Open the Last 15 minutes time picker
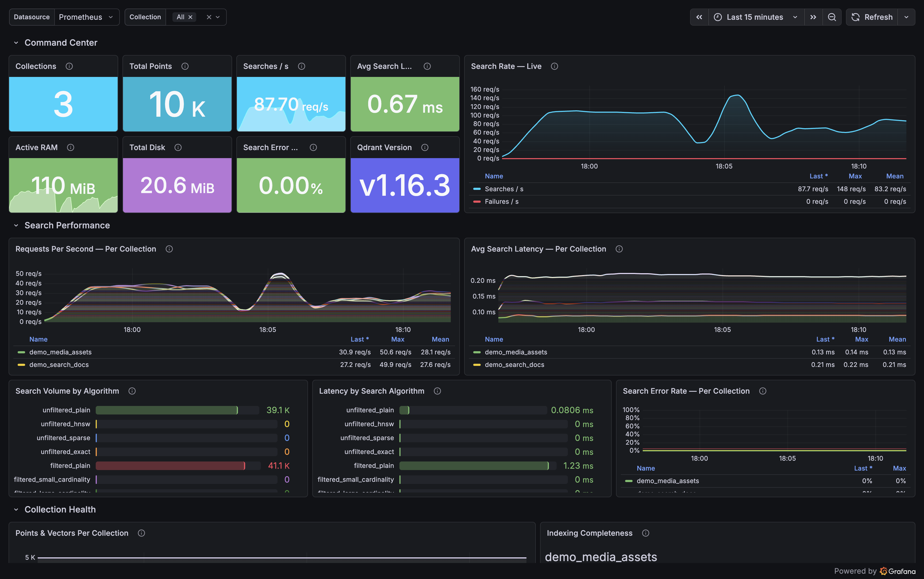 (755, 17)
